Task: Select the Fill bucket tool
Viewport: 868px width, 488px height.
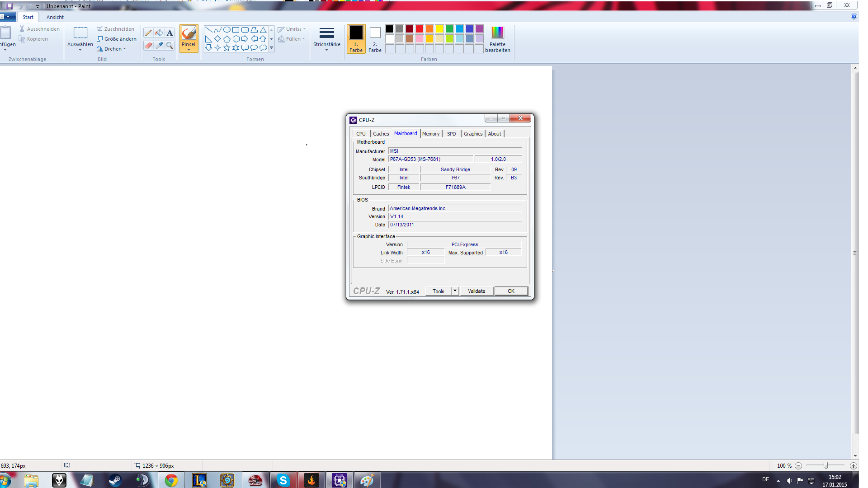Action: coord(159,33)
